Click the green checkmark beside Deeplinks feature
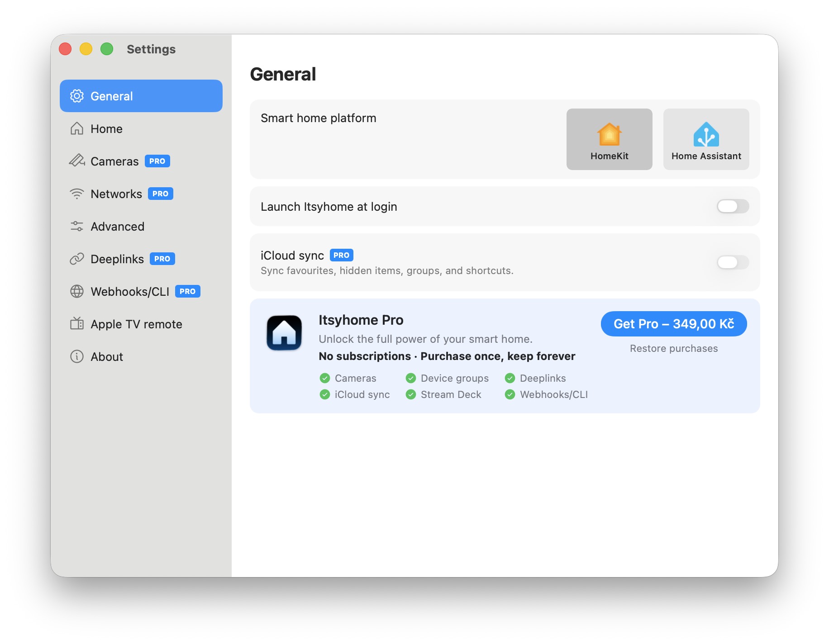The width and height of the screenshot is (829, 644). tap(510, 378)
